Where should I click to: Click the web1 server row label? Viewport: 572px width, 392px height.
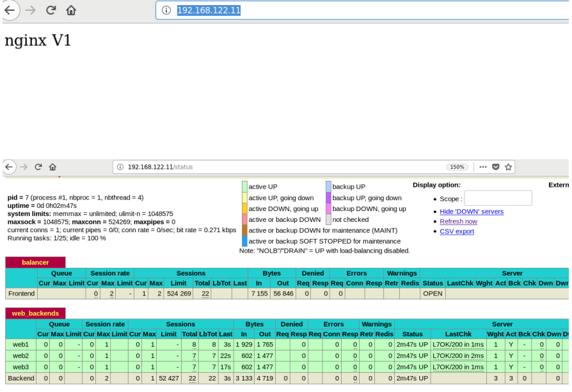[20, 344]
